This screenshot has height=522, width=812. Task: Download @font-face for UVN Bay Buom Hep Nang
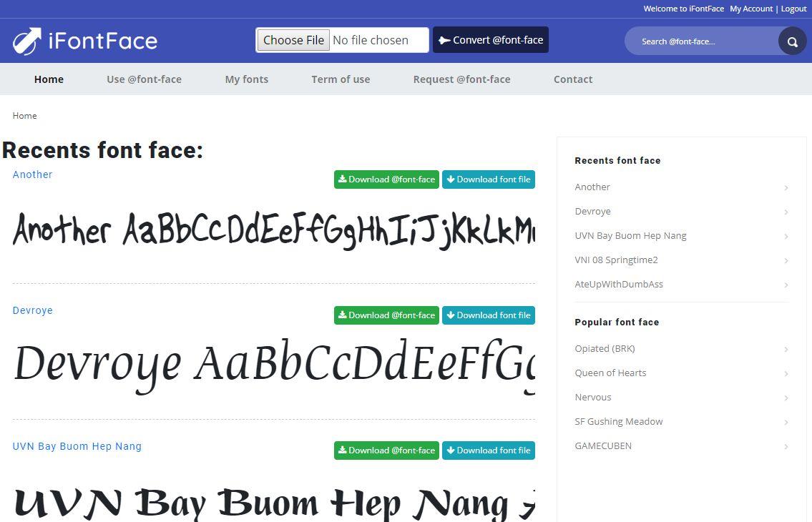(386, 450)
